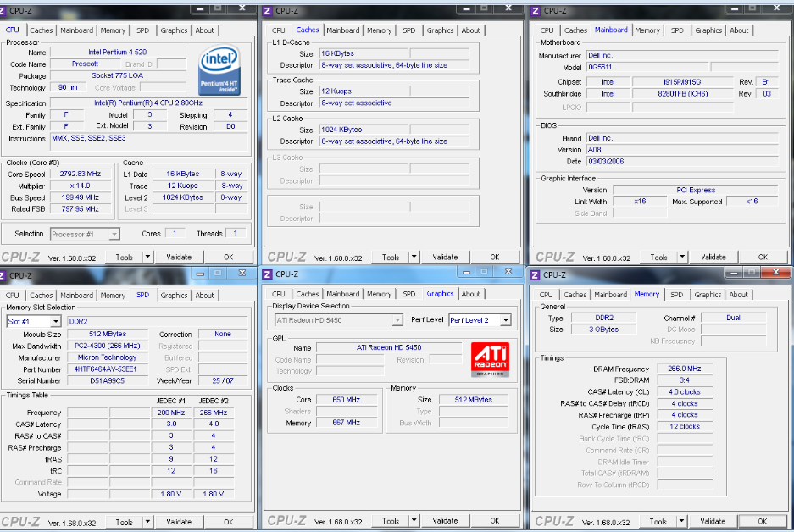Open the Graphics tab in the DRAM Timings window
794x532 pixels.
(708, 295)
